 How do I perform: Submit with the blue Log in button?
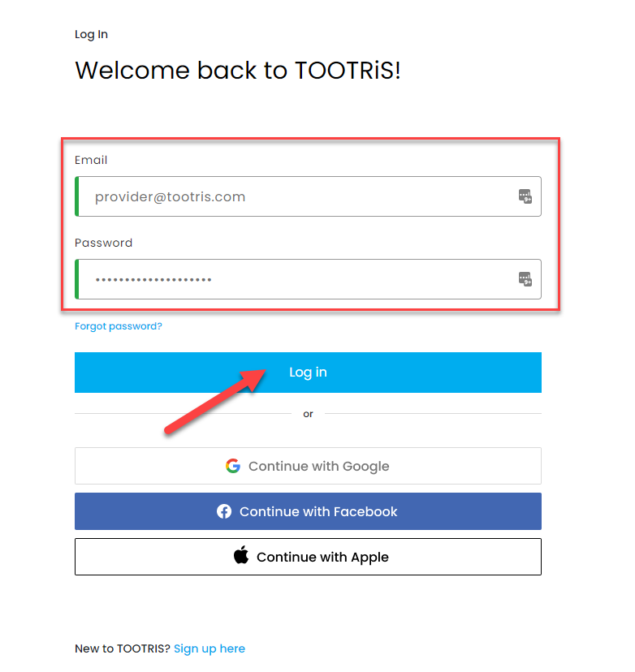(308, 373)
